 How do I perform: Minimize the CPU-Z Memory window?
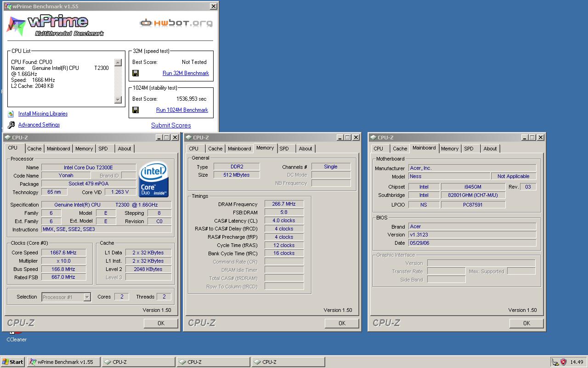340,138
